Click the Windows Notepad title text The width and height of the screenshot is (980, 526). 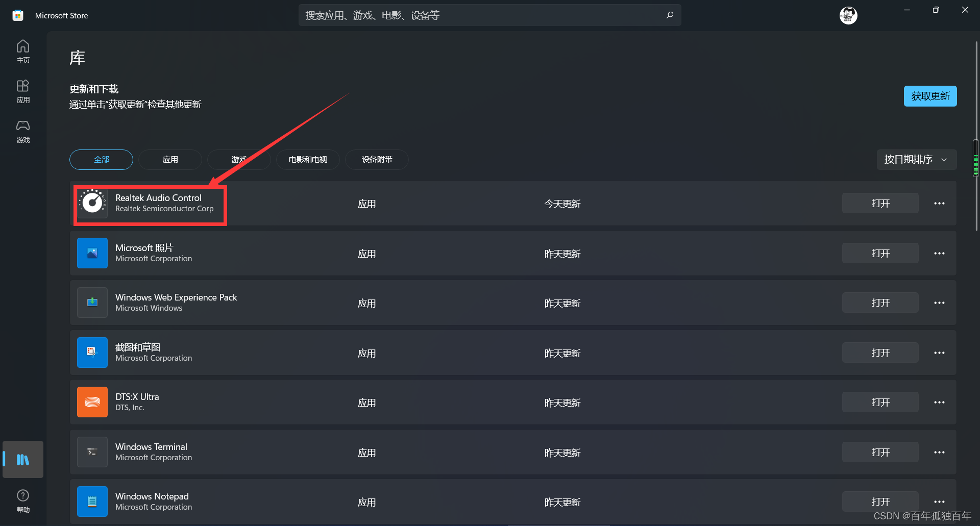point(152,496)
